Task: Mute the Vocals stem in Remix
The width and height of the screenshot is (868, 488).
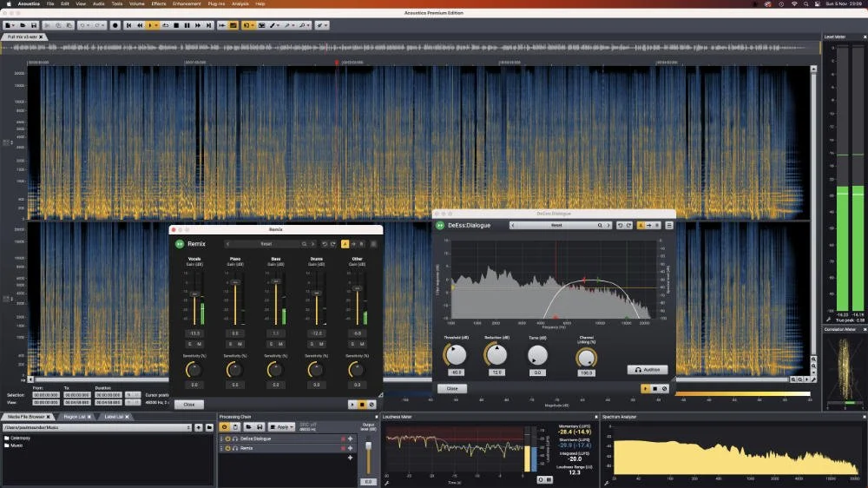Action: pos(200,344)
